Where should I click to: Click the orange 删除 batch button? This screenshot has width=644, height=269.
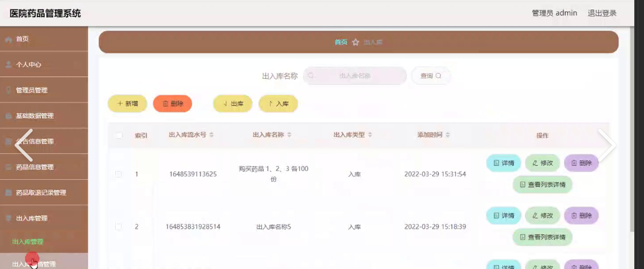click(x=172, y=104)
